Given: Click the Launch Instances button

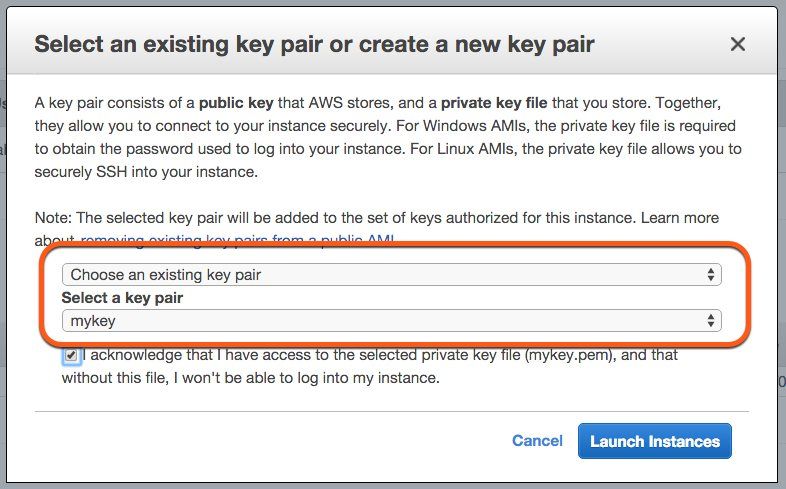Looking at the screenshot, I should pos(654,441).
